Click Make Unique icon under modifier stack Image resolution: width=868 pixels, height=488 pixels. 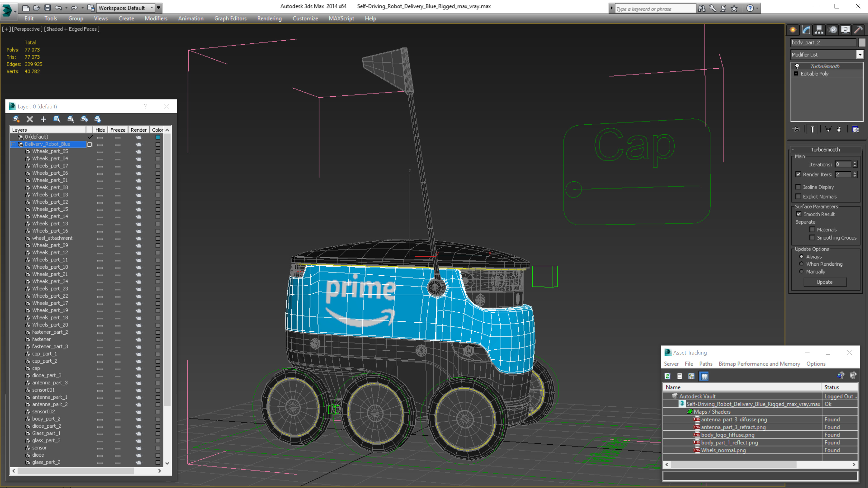tap(828, 129)
